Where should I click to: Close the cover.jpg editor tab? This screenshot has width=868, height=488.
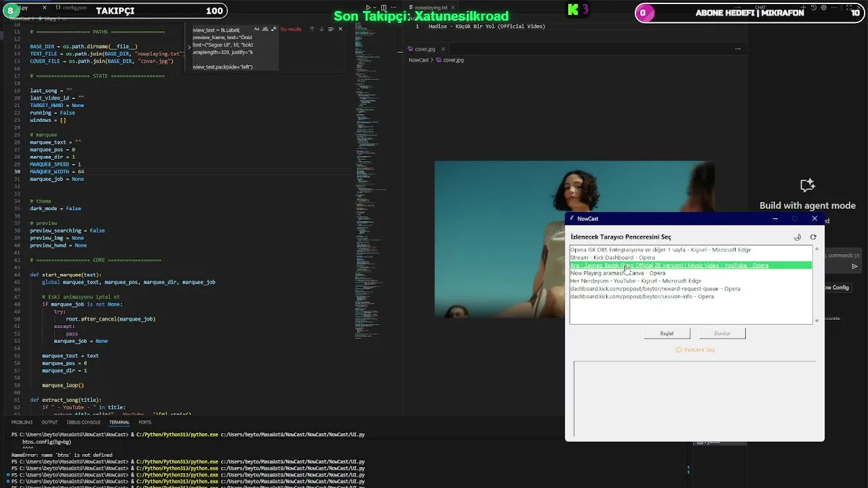point(443,49)
